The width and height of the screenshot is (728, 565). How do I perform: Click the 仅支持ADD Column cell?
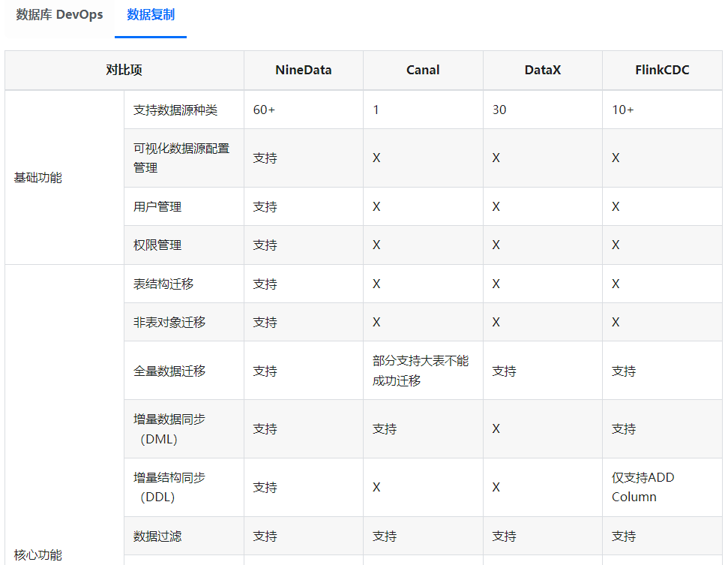tap(643, 487)
